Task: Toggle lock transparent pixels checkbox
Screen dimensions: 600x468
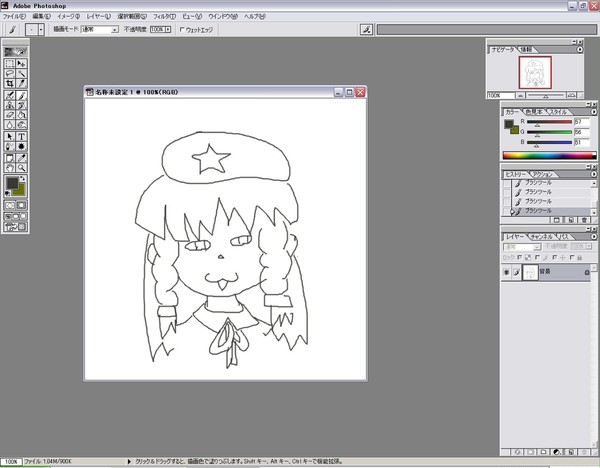Action: click(519, 258)
